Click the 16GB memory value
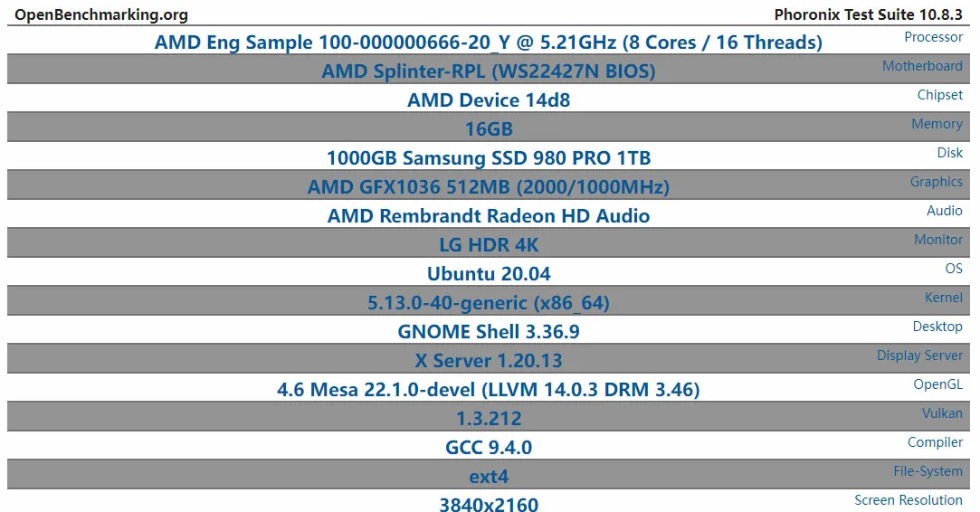The height and width of the screenshot is (512, 980). tap(488, 128)
